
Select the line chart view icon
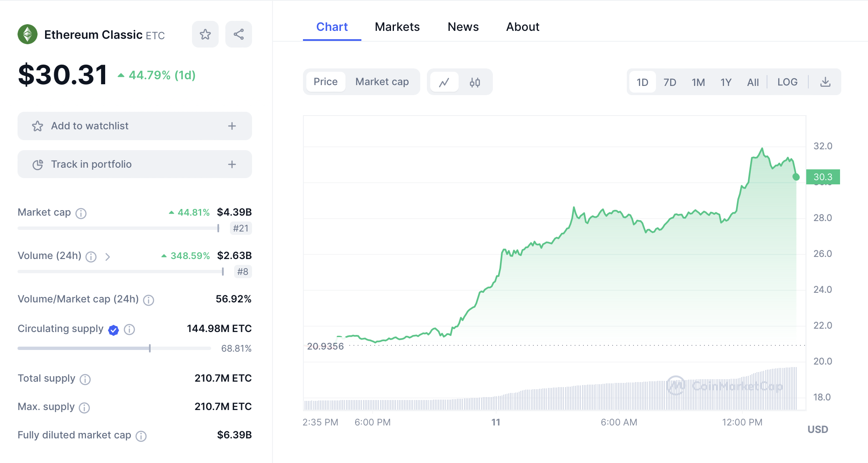point(444,82)
